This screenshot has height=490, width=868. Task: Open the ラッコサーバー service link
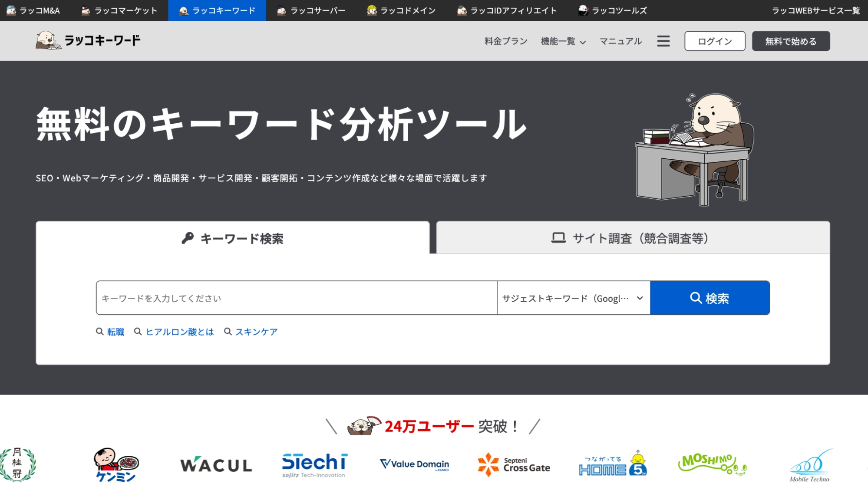(311, 10)
